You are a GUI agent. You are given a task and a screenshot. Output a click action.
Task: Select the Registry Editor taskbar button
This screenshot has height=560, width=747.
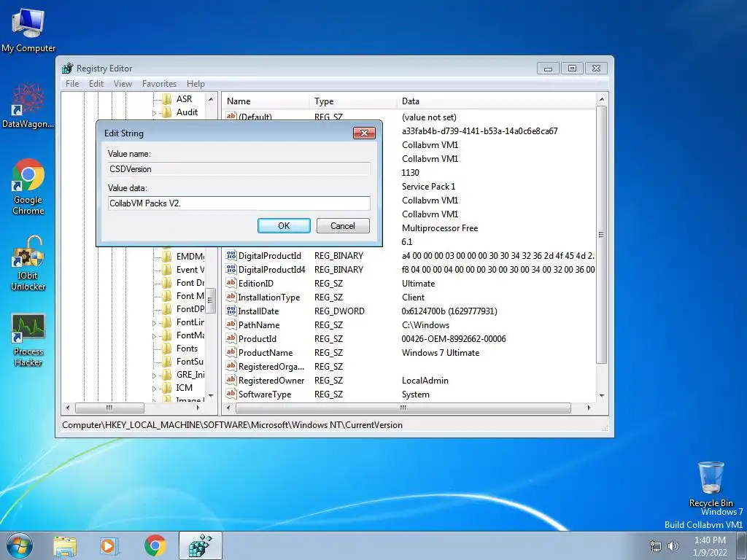[x=200, y=545]
